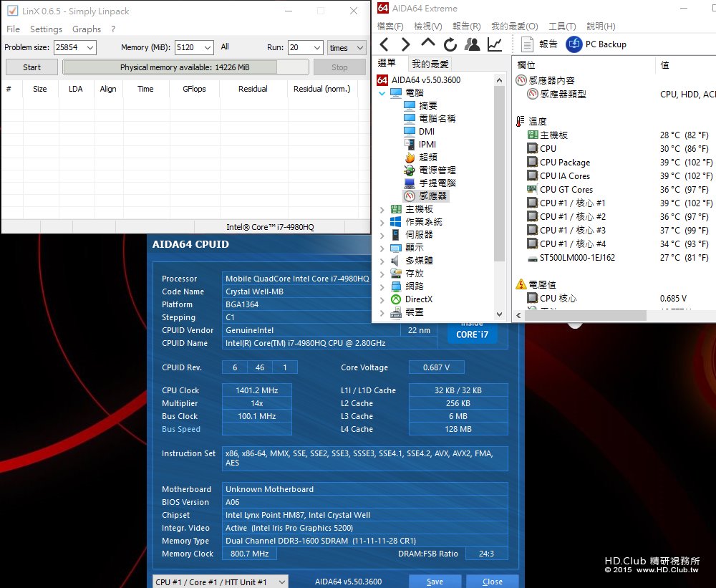This screenshot has height=588, width=716.
Task: Select DirectX in the AIDA64 tree
Action: [x=418, y=299]
